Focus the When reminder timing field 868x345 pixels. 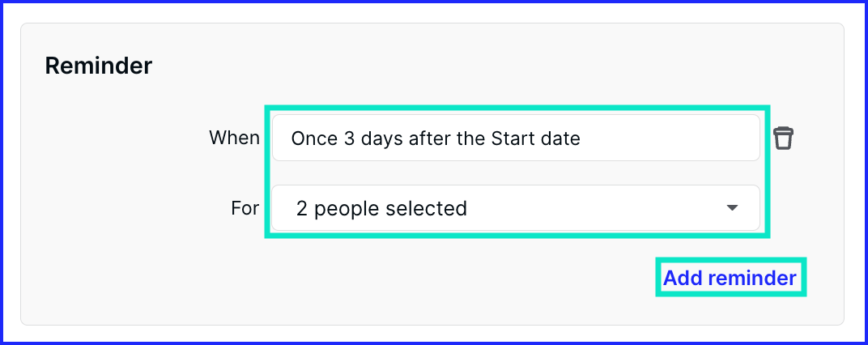(516, 138)
